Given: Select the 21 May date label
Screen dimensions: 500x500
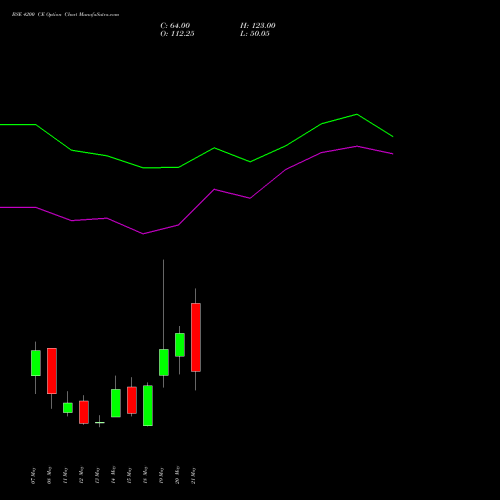Looking at the screenshot, I should point(193,476).
